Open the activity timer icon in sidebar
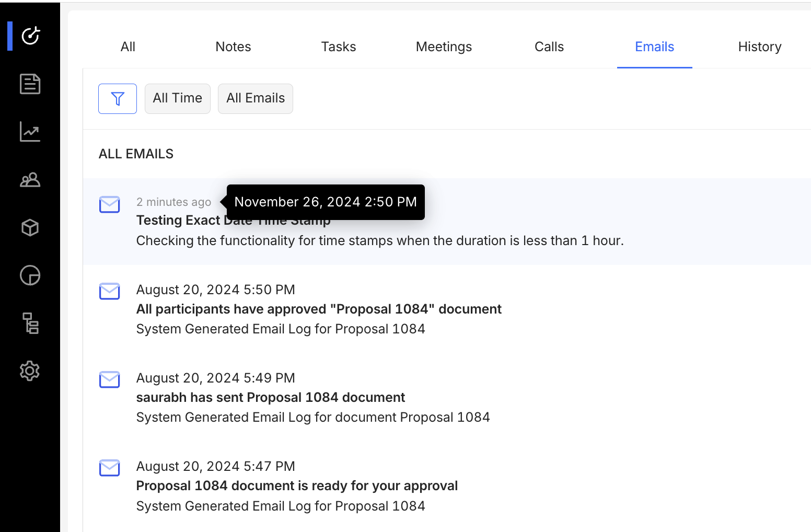 (30, 36)
